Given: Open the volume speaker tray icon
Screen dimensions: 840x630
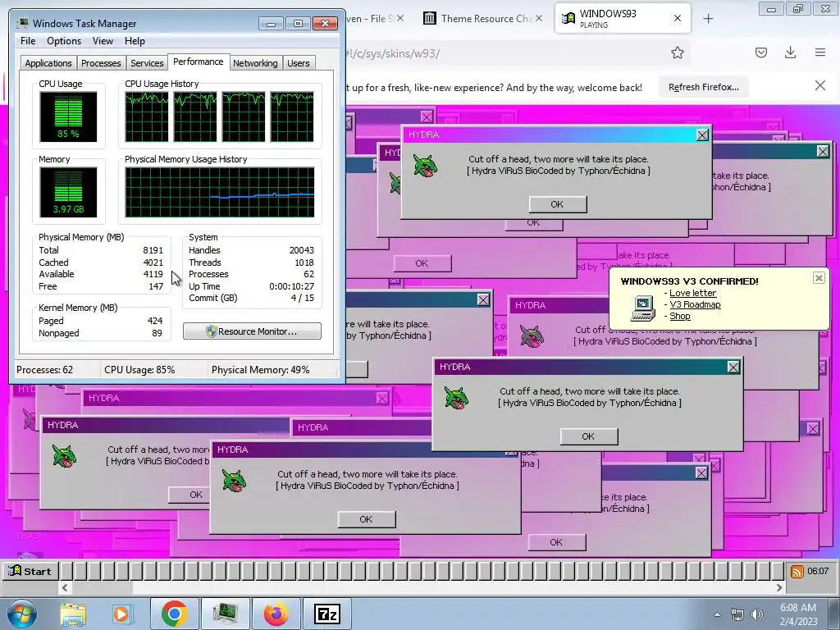Looking at the screenshot, I should tap(756, 614).
